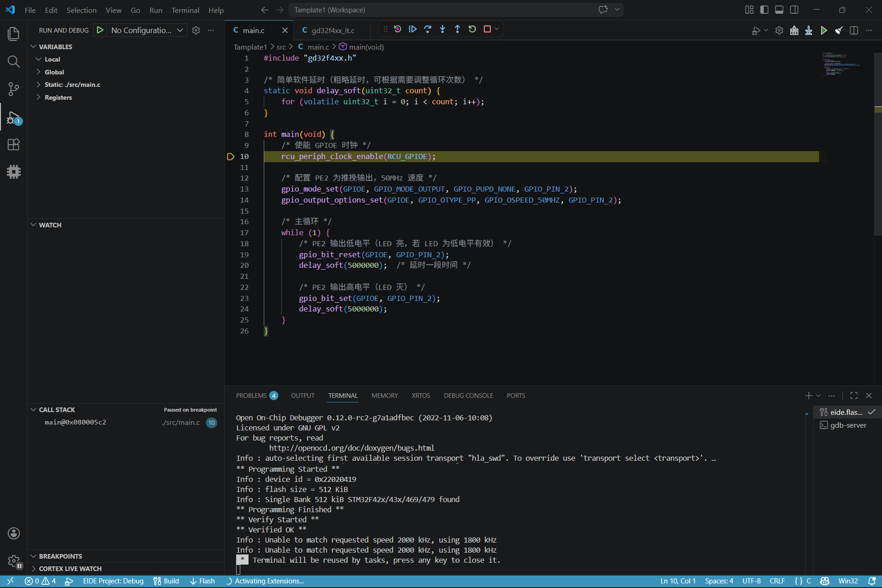Open the File menu

tap(30, 10)
